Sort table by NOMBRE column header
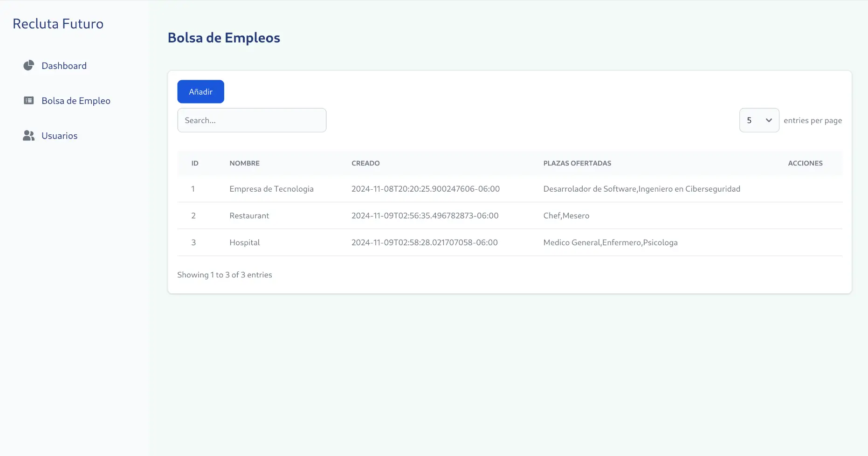 [x=244, y=163]
